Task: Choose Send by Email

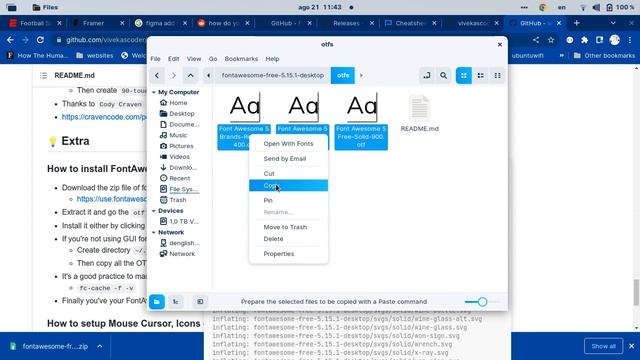Action: 289,158
